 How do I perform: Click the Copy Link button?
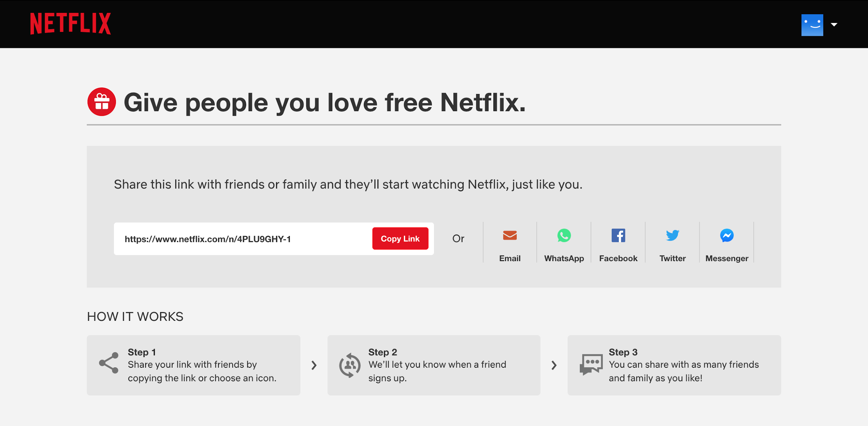coord(400,239)
